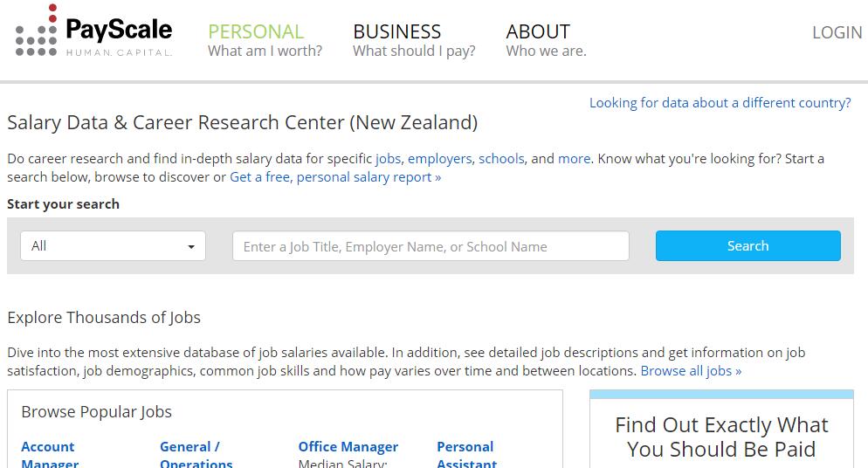
Task: Open Account Manager popular job link
Action: coord(49,455)
